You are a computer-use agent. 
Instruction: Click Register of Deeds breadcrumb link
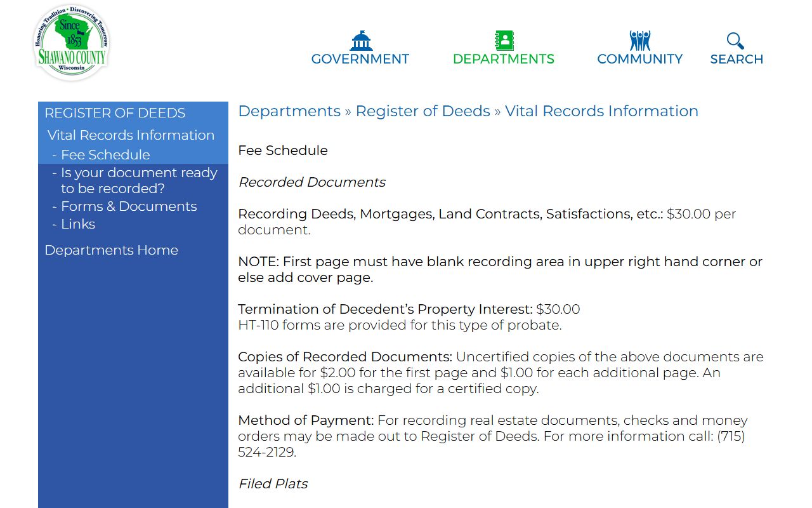pyautogui.click(x=422, y=111)
